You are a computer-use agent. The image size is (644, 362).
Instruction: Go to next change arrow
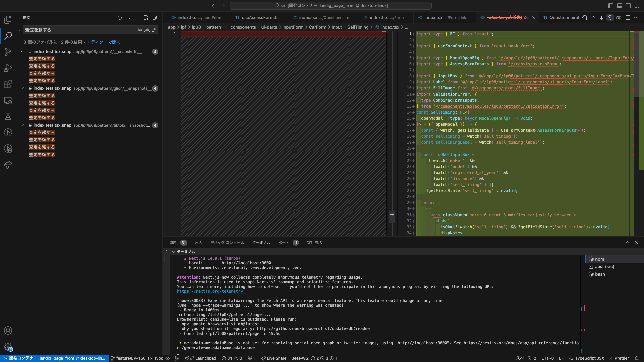coord(602,18)
